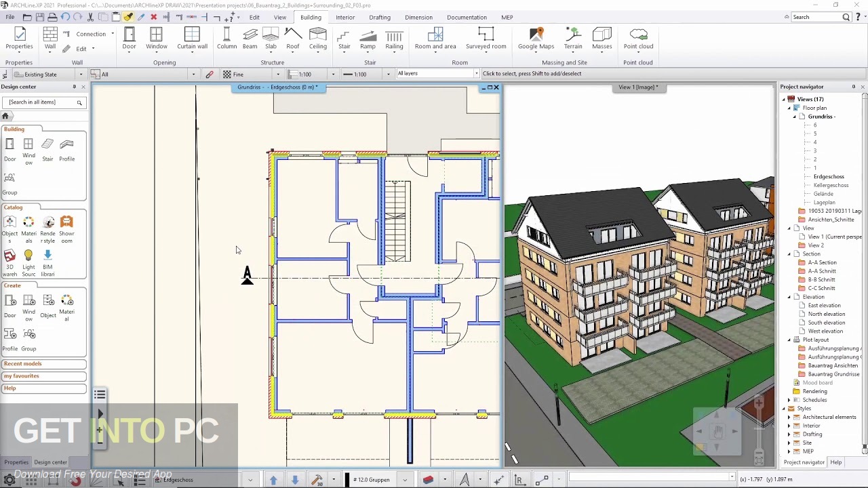Choose the Curtain wall tool
The width and height of the screenshot is (868, 488).
[192, 39]
